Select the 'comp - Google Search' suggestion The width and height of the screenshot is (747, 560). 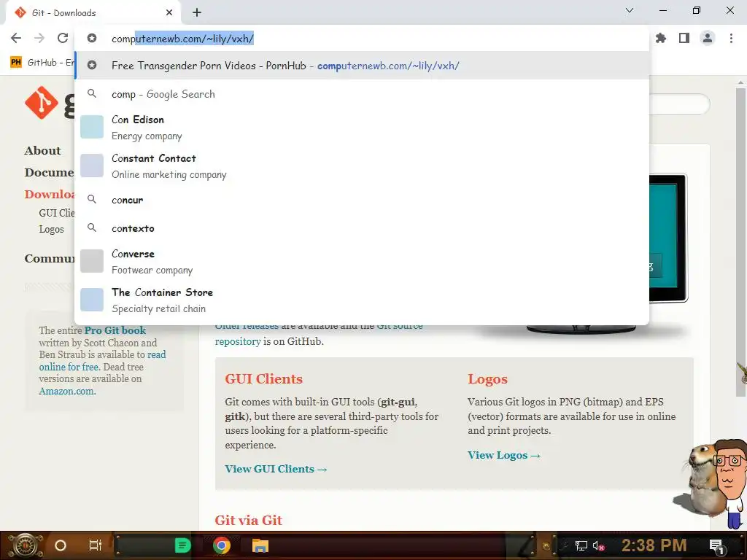tap(362, 94)
